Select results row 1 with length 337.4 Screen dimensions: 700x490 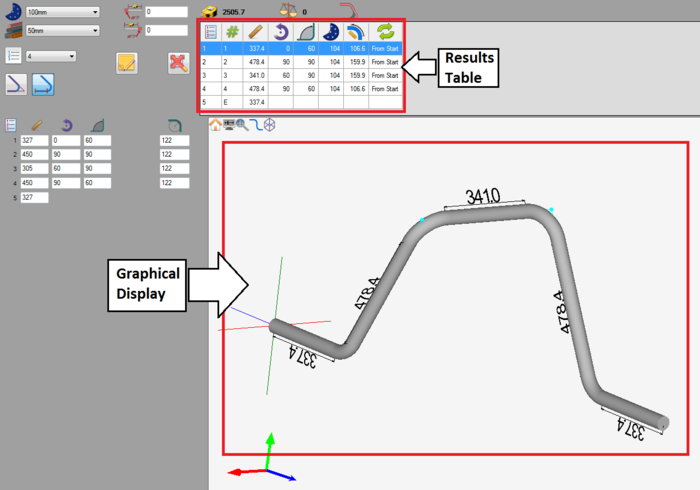tap(301, 49)
